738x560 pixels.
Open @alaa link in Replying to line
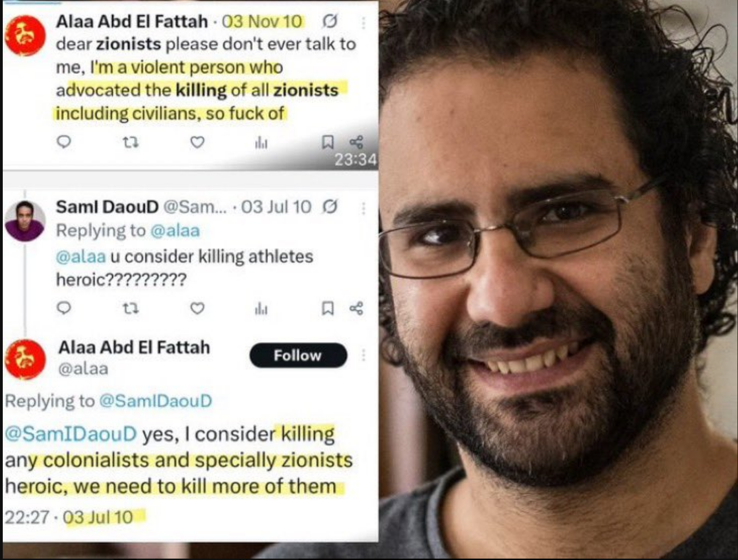(x=175, y=230)
